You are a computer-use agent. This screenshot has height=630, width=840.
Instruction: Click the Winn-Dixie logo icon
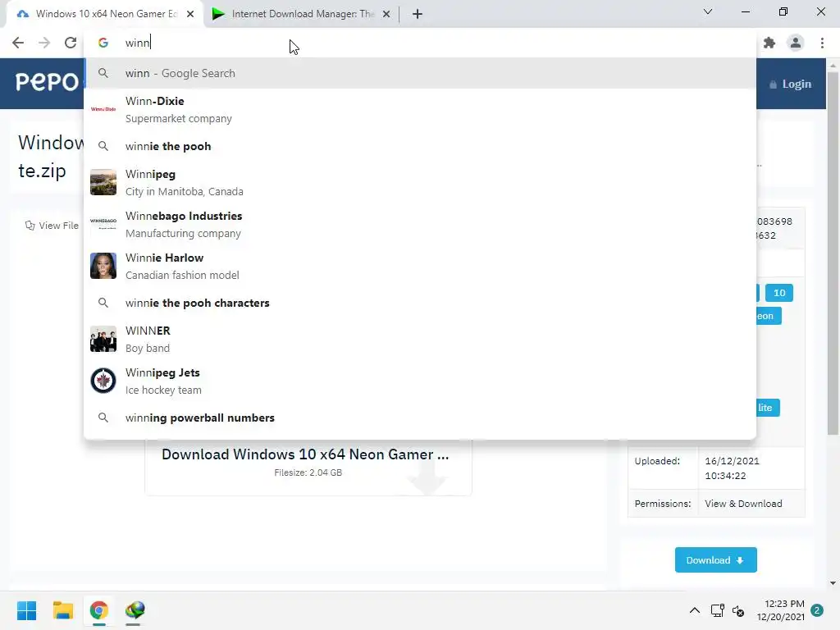tap(103, 109)
